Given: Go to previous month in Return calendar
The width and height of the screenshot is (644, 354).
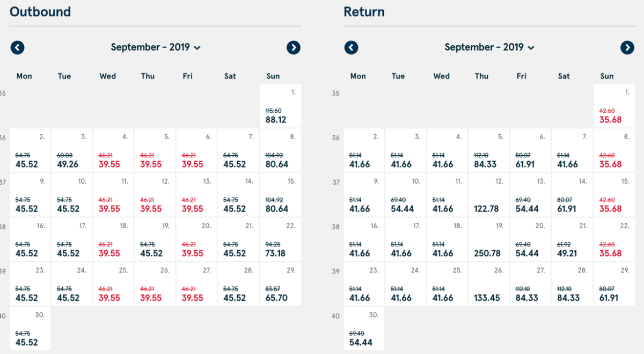Looking at the screenshot, I should coord(352,48).
